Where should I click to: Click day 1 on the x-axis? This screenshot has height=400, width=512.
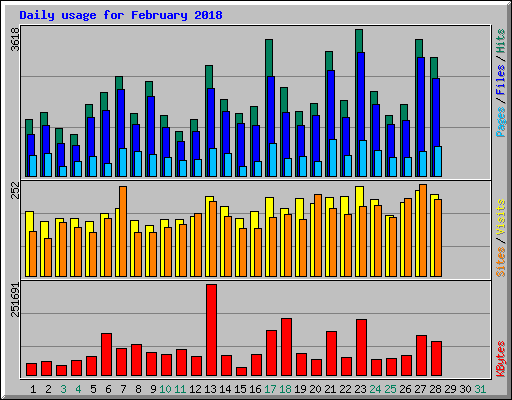pyautogui.click(x=33, y=389)
